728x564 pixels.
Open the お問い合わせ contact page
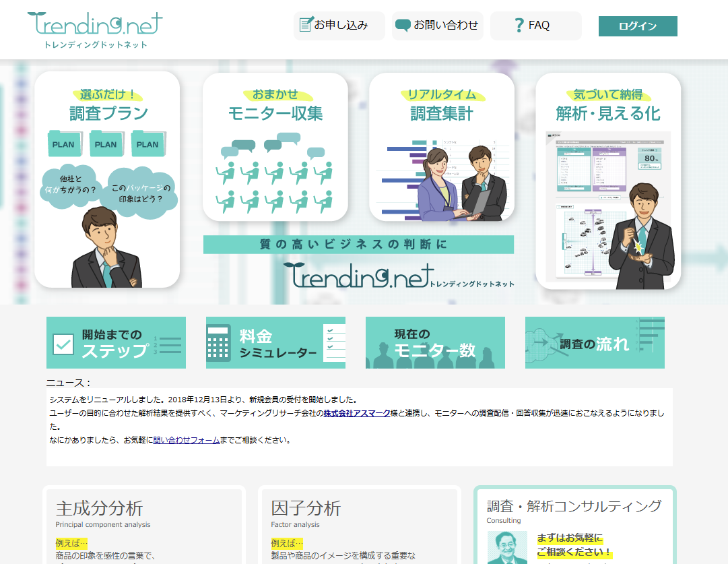[437, 26]
